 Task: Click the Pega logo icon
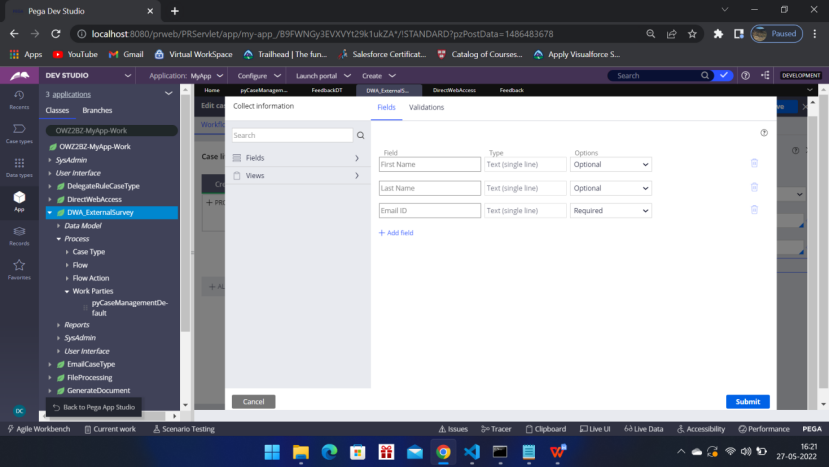point(20,76)
